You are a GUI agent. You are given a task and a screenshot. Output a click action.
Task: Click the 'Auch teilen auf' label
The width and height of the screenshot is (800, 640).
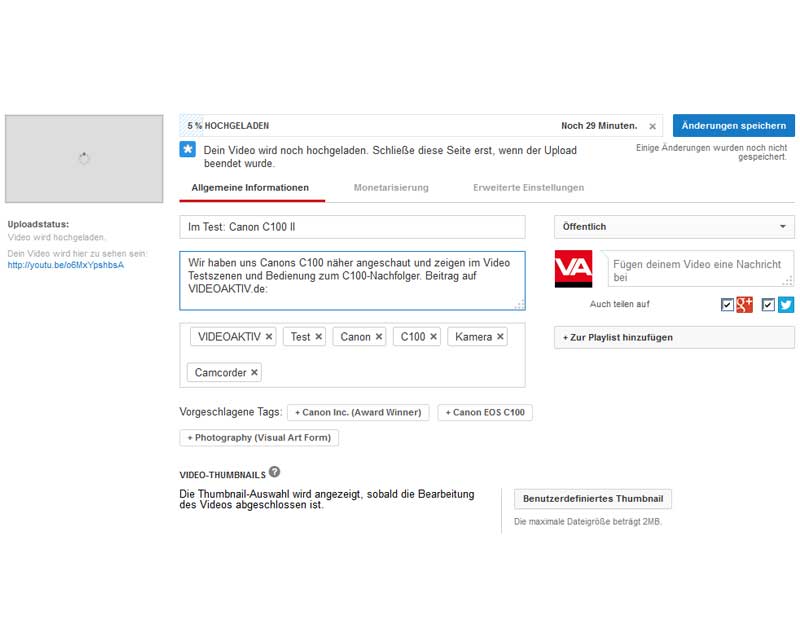pos(620,304)
